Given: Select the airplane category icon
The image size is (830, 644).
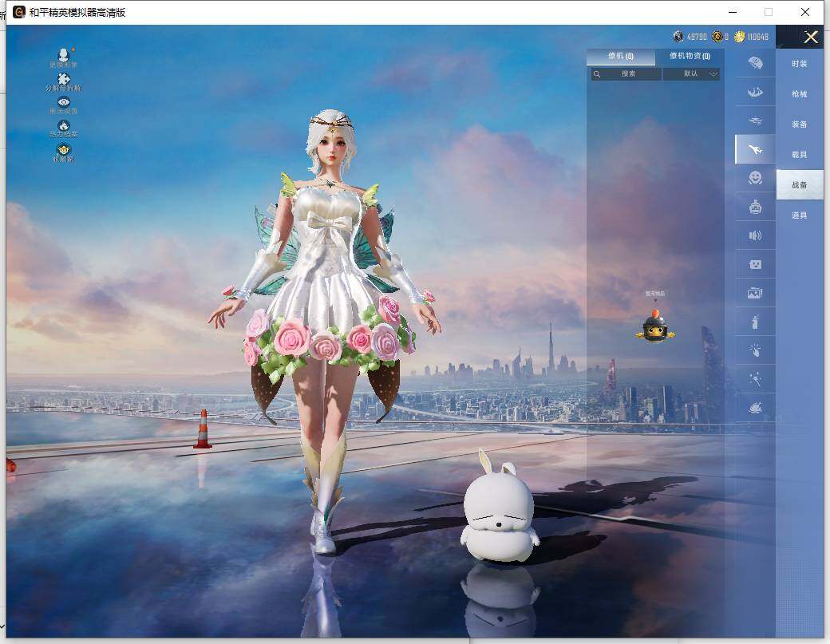Looking at the screenshot, I should pyautogui.click(x=755, y=149).
